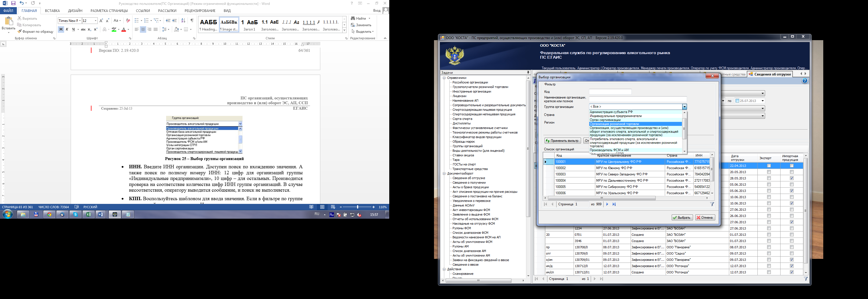Jump to last page of organization list
This screenshot has height=299, width=868.
(614, 204)
